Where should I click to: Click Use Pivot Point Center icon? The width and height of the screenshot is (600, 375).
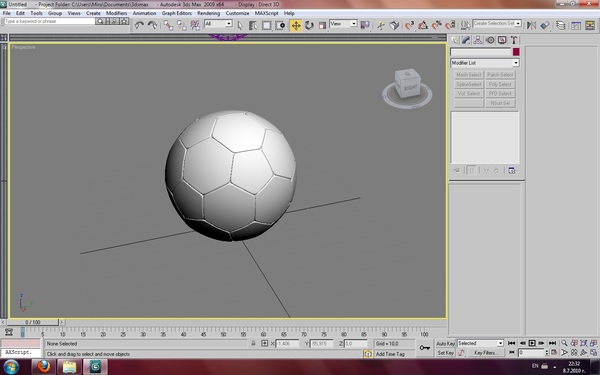365,25
